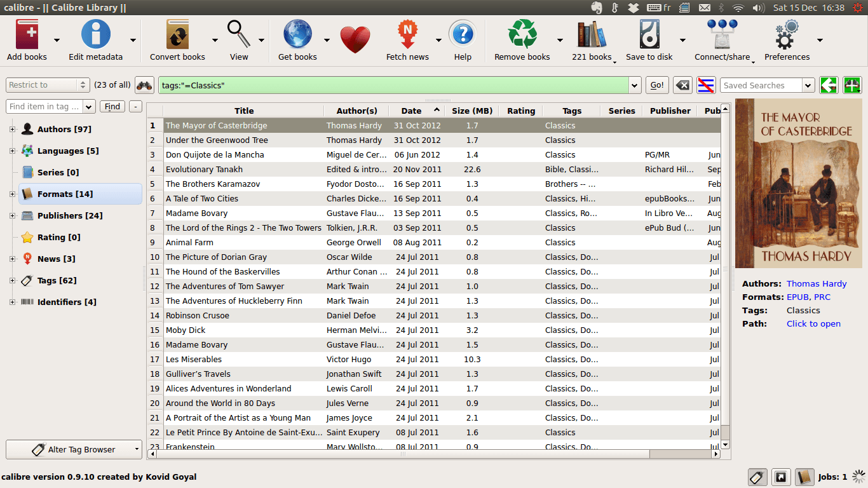Select the Moby Dick book row
The image size is (868, 488).
click(434, 330)
